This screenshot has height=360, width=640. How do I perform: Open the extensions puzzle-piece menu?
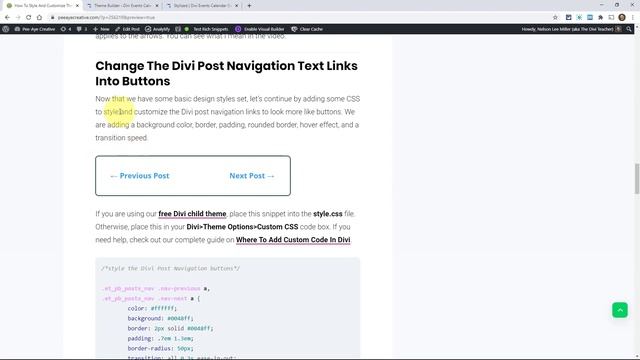[x=600, y=18]
